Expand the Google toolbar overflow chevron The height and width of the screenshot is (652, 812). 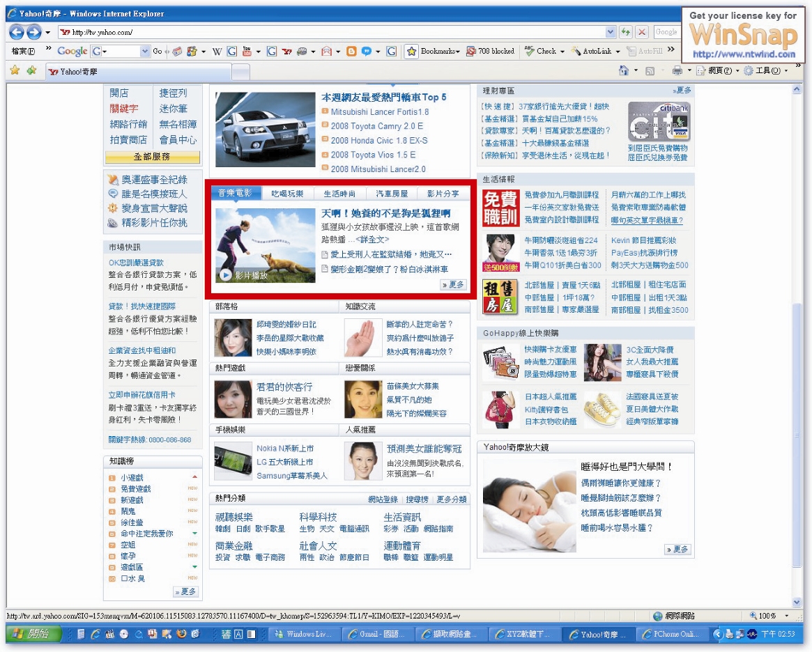pyautogui.click(x=671, y=50)
